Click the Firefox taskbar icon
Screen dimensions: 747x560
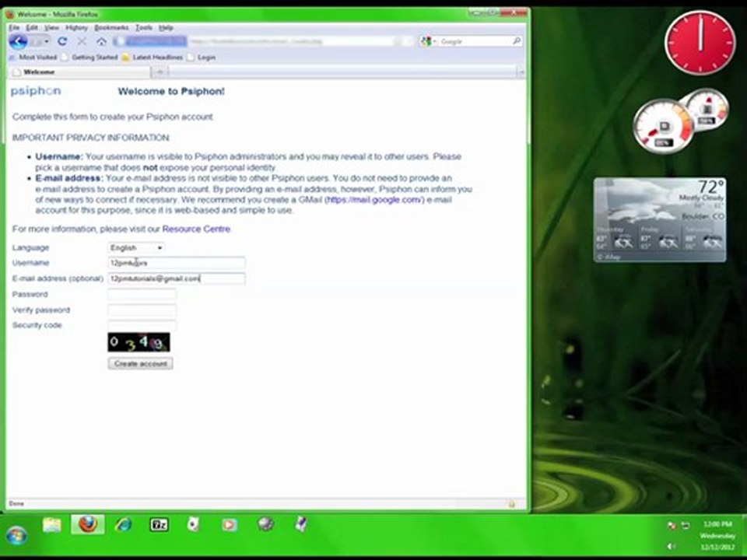(x=88, y=524)
